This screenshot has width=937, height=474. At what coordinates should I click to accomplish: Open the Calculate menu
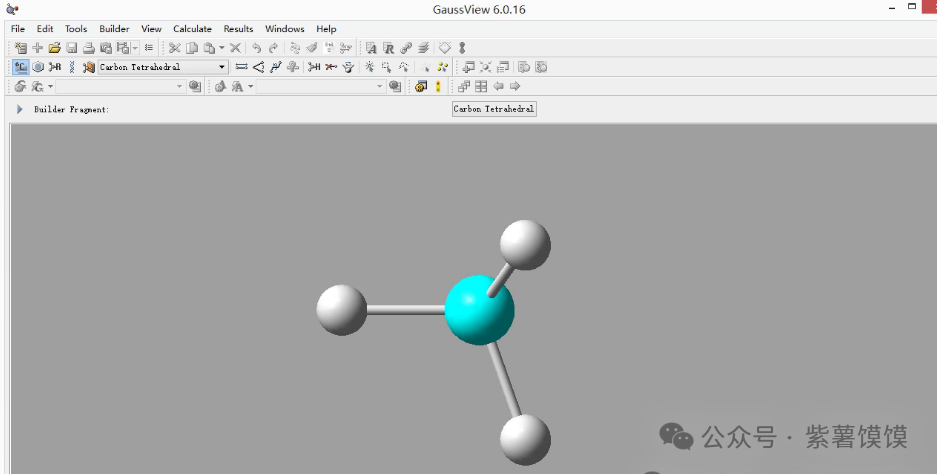tap(192, 29)
